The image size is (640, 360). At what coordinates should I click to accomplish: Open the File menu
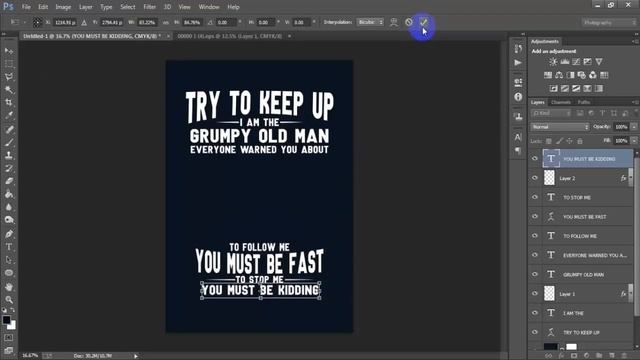click(26, 7)
